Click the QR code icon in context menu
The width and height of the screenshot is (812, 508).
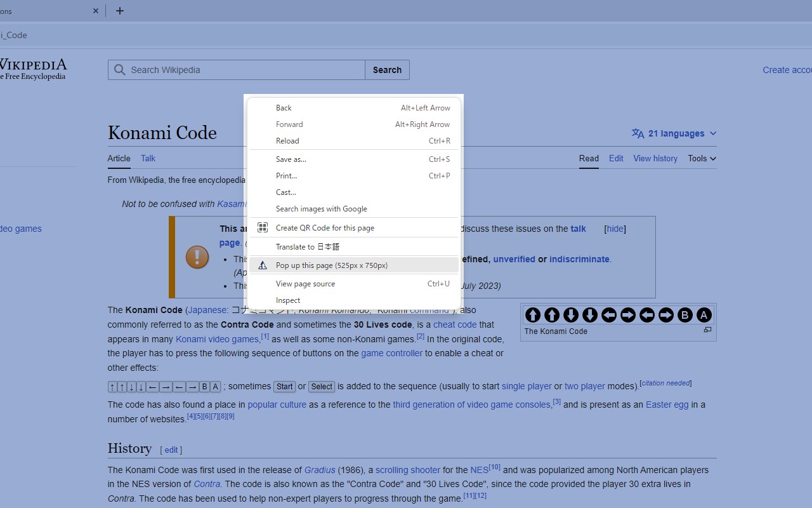click(263, 227)
